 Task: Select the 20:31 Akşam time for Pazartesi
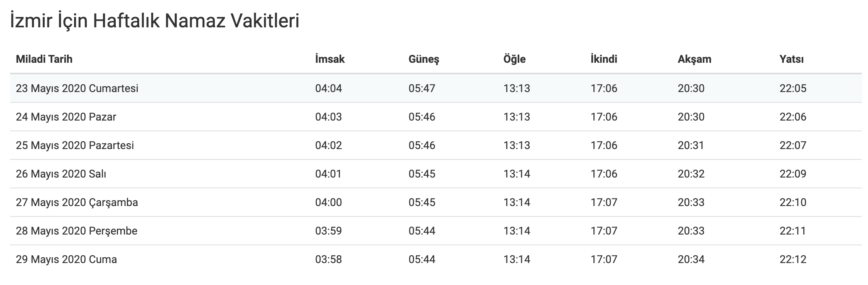691,146
